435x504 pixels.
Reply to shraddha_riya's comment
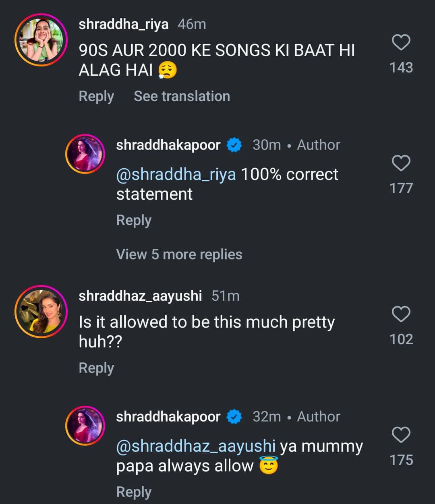click(x=96, y=97)
